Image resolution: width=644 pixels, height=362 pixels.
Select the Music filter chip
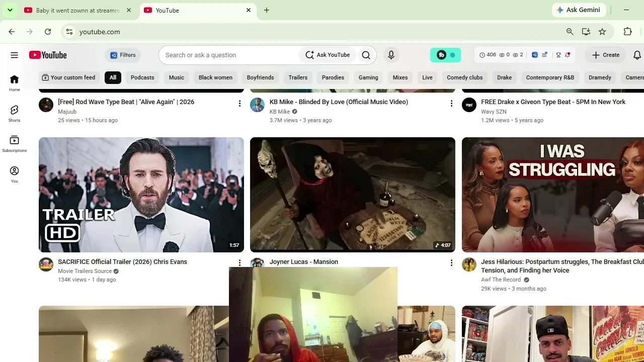pyautogui.click(x=177, y=77)
